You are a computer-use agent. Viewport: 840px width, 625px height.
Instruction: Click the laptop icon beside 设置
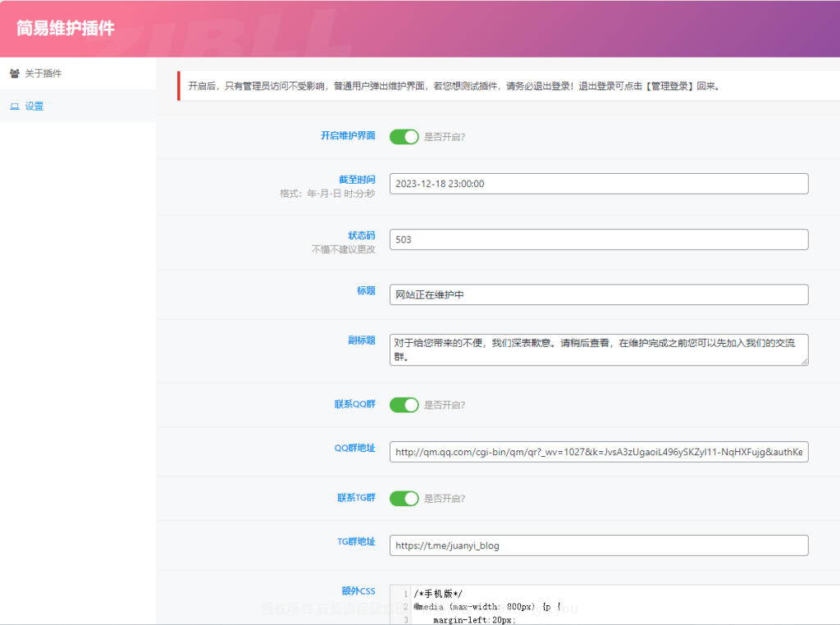tap(15, 107)
